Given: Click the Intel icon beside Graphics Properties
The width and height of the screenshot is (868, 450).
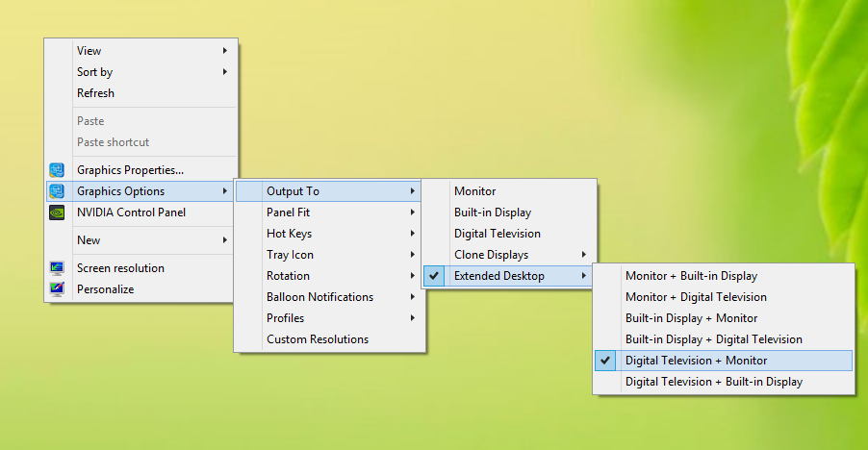Looking at the screenshot, I should (x=57, y=170).
